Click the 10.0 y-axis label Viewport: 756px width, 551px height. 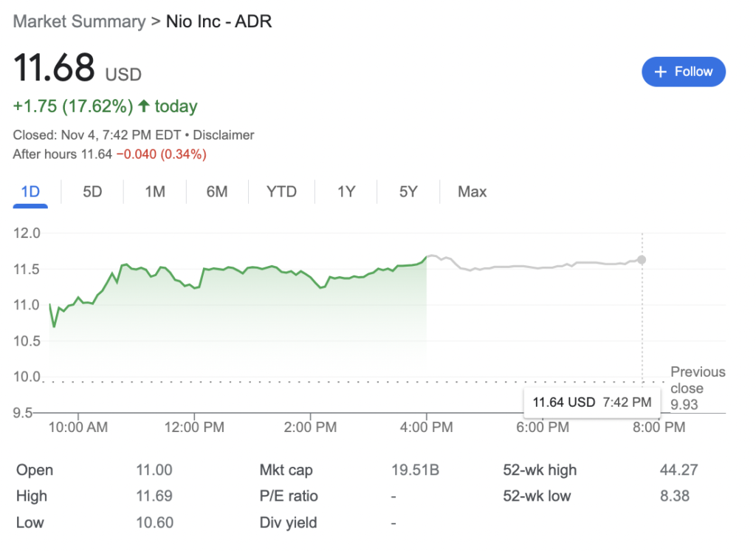(27, 377)
